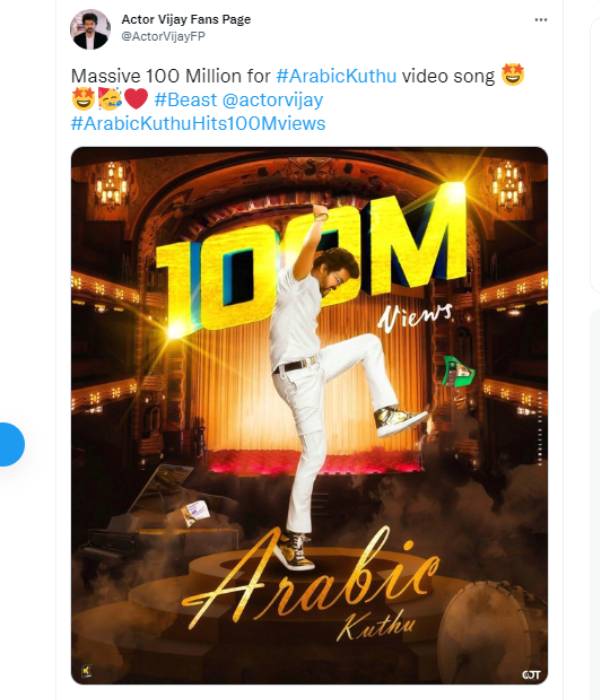Image resolution: width=600 pixels, height=700 pixels.
Task: Visit the @ActorVijayFP handle
Action: 163,37
